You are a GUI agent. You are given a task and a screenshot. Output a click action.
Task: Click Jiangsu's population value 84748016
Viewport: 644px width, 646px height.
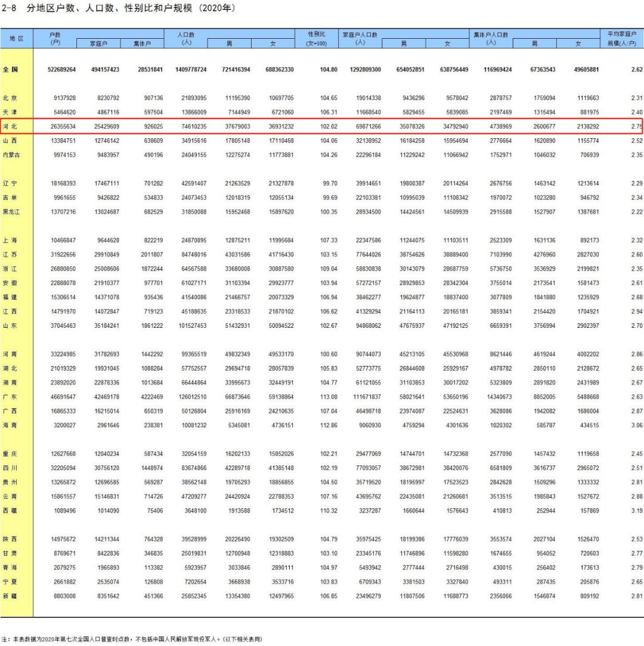coord(194,254)
